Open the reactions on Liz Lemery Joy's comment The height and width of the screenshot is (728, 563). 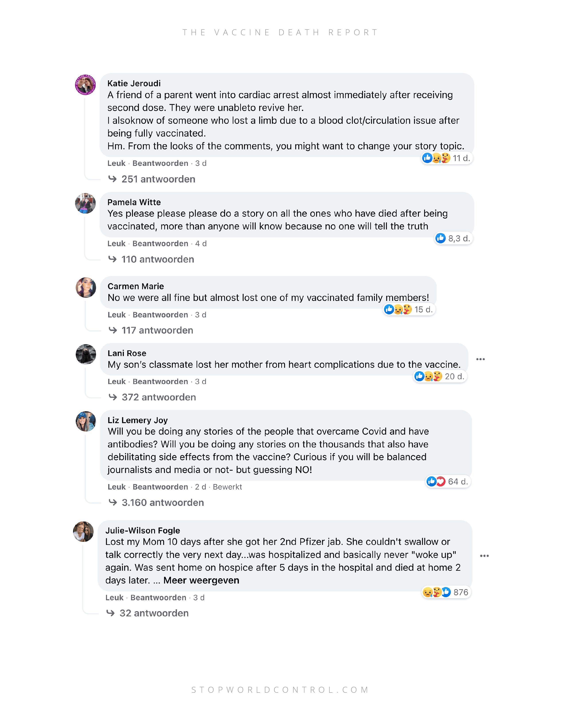[x=448, y=481]
